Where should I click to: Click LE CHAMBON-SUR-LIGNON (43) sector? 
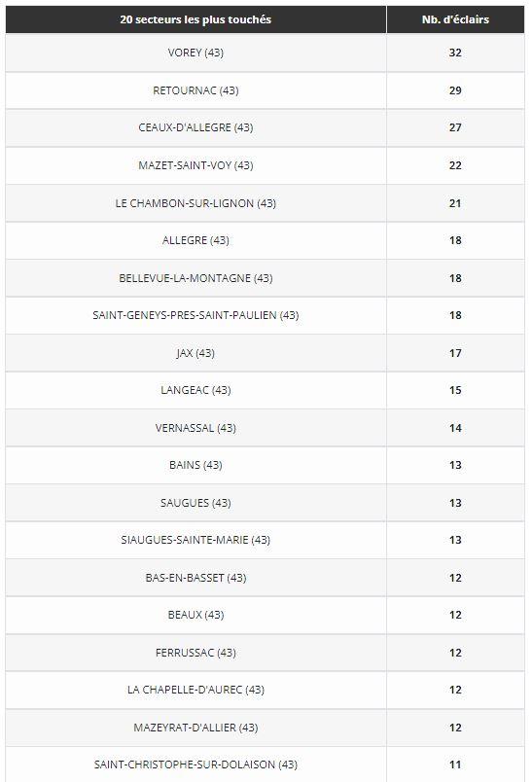(x=195, y=203)
